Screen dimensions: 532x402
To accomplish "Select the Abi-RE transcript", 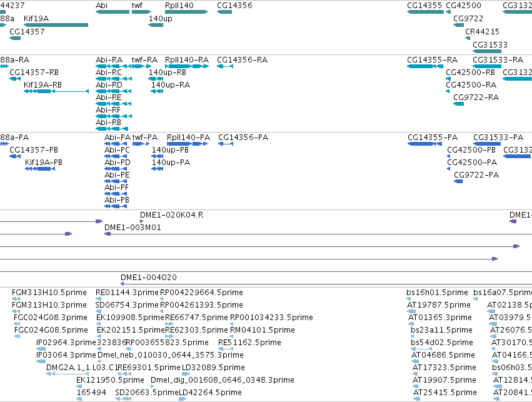I will 114,104.
